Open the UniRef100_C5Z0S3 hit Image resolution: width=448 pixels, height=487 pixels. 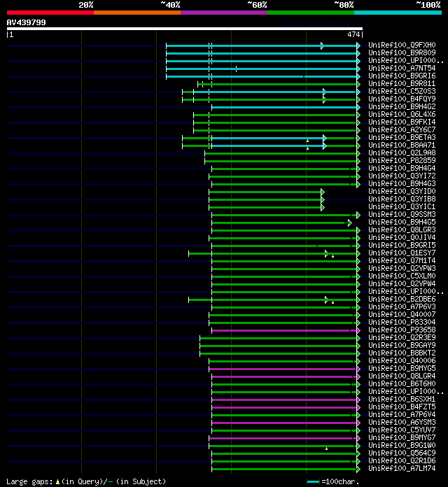tap(402, 91)
